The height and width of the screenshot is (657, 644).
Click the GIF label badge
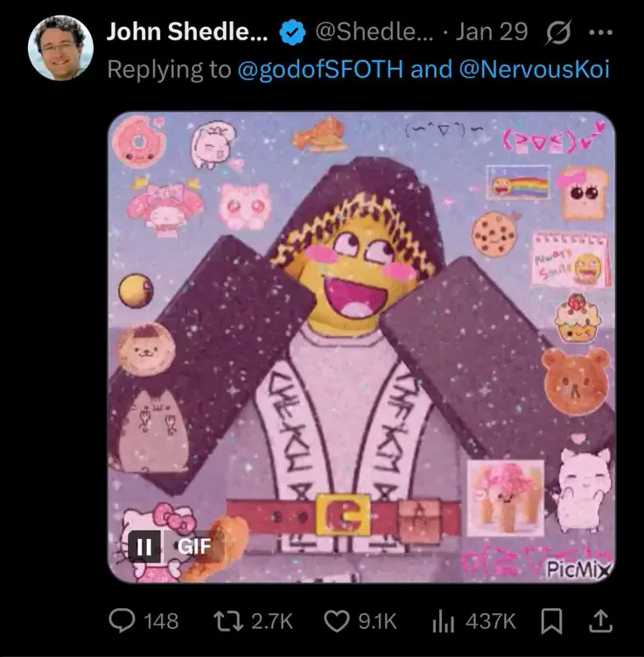[194, 547]
